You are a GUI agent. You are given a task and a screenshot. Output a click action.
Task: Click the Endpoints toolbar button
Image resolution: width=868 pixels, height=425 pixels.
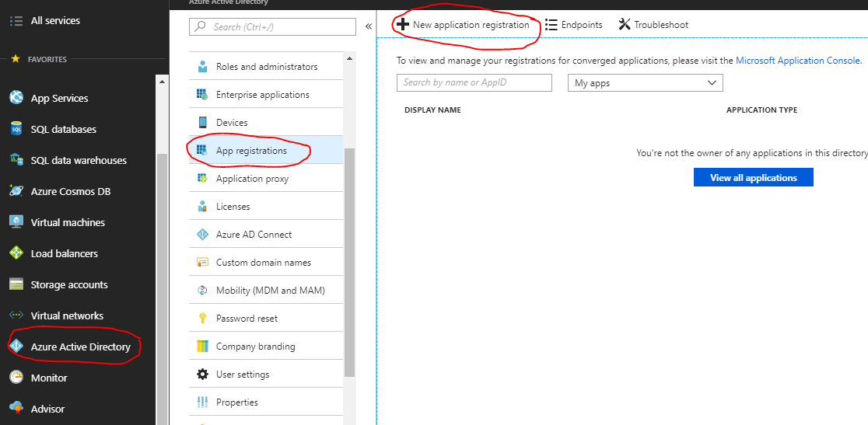(573, 25)
